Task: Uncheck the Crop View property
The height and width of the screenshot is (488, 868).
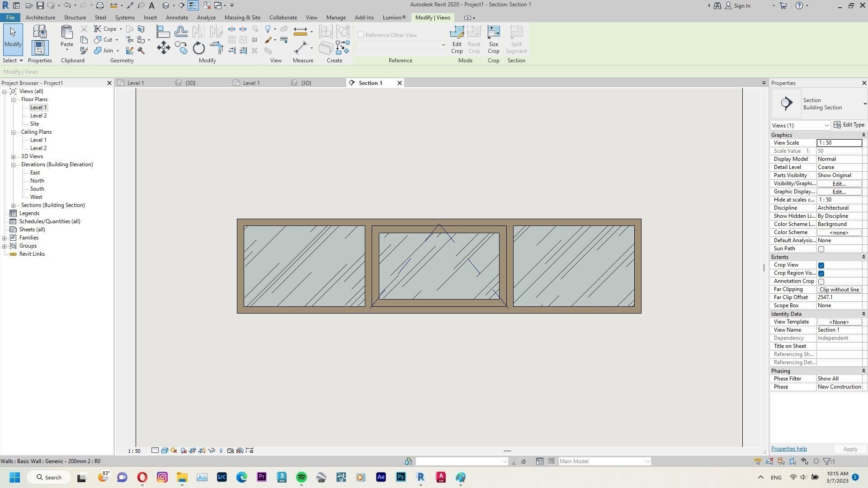Action: tap(821, 265)
